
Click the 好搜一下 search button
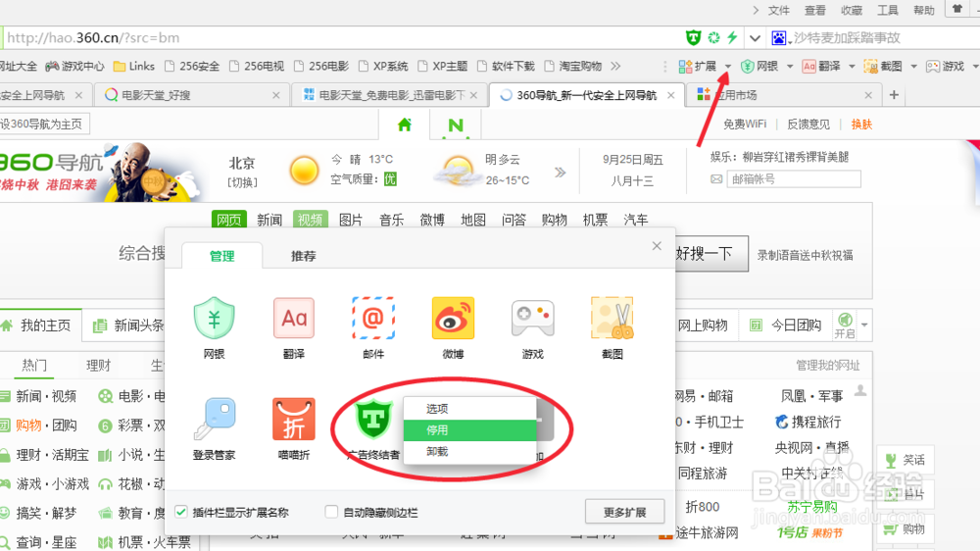tap(711, 253)
